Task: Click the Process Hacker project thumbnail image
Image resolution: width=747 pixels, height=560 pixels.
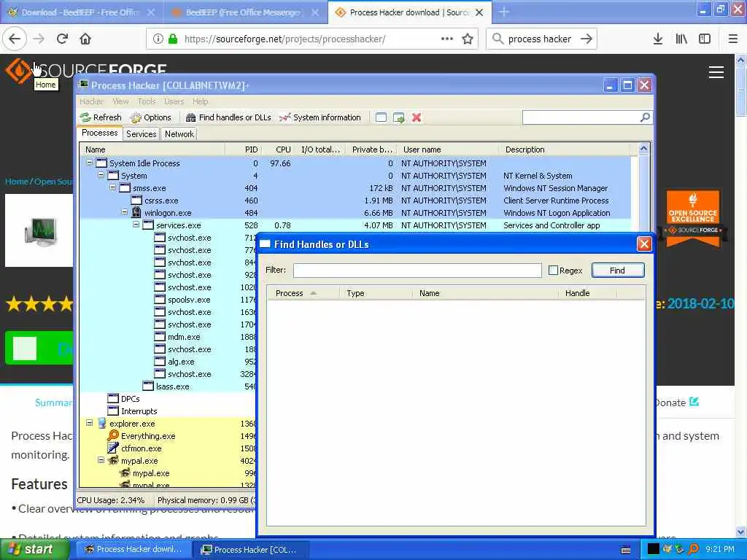Action: 41,230
